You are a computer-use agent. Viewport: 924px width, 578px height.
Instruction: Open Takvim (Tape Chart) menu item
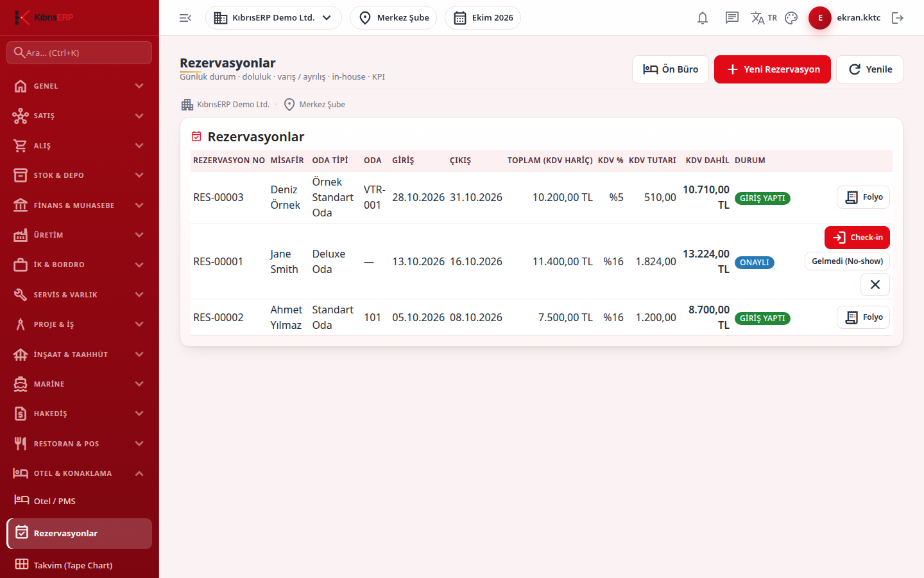pyautogui.click(x=80, y=565)
